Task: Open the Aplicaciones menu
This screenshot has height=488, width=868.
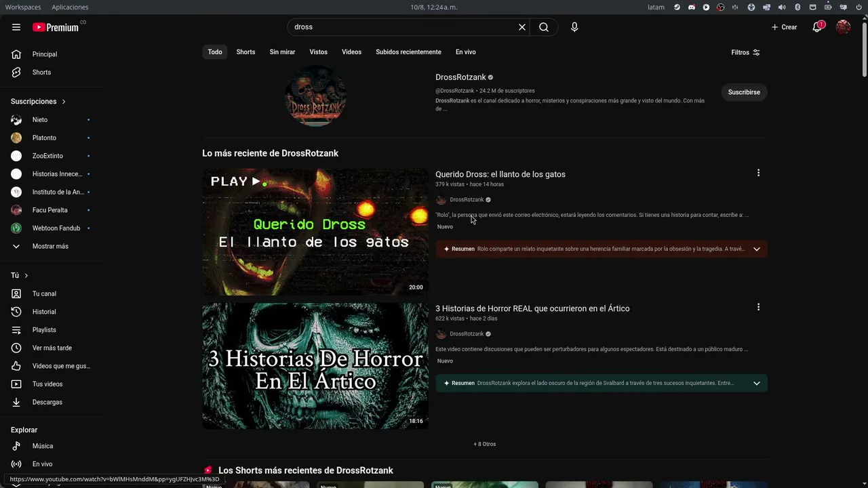Action: click(x=70, y=7)
